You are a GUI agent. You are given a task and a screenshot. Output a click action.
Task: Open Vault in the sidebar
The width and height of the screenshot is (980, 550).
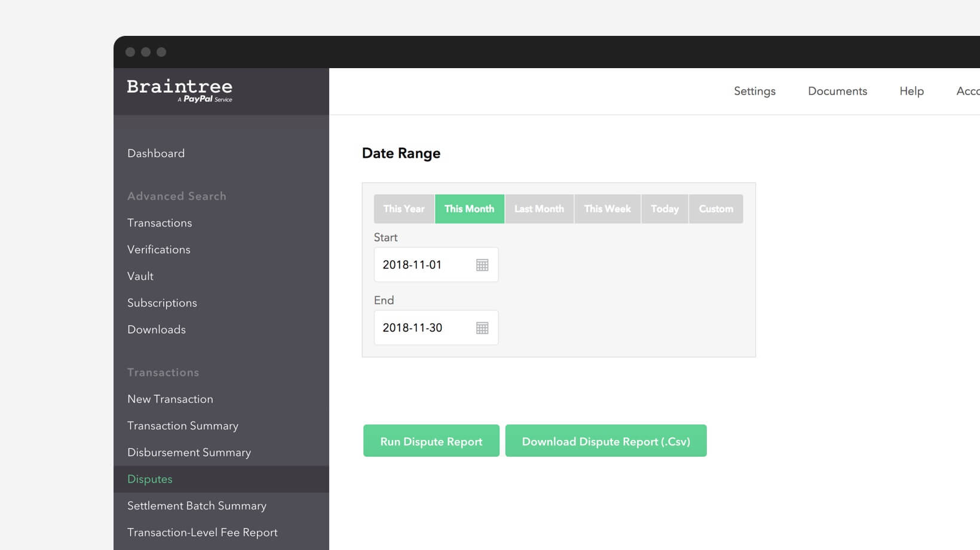[140, 276]
